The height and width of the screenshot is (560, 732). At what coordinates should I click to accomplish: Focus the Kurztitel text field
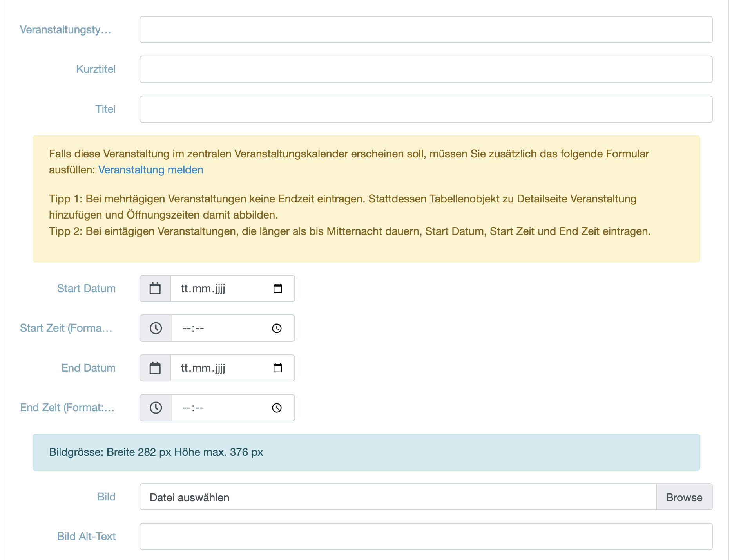pyautogui.click(x=426, y=69)
